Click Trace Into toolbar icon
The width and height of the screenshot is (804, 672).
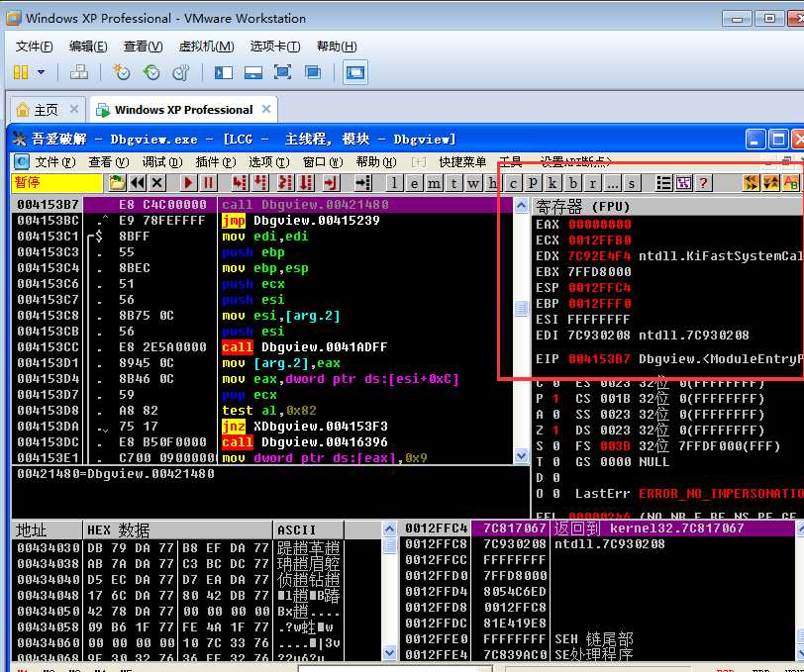tap(285, 183)
